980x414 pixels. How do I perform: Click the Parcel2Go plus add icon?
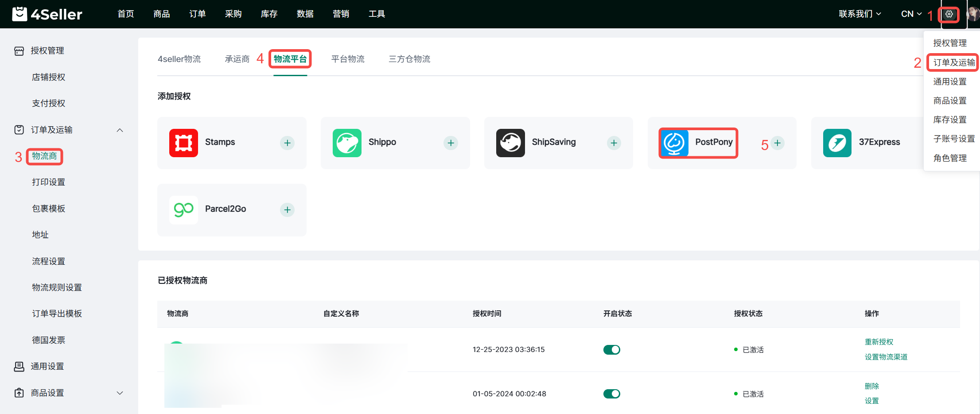(287, 210)
